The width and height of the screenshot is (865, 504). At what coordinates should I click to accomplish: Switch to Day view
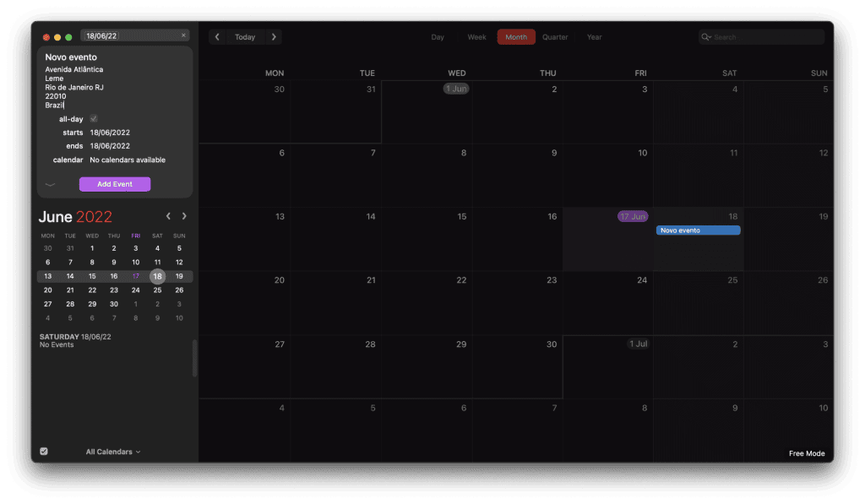pos(438,37)
